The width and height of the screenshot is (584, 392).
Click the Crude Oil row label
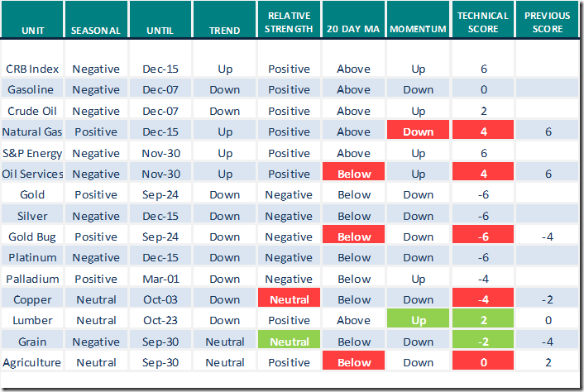pyautogui.click(x=34, y=111)
